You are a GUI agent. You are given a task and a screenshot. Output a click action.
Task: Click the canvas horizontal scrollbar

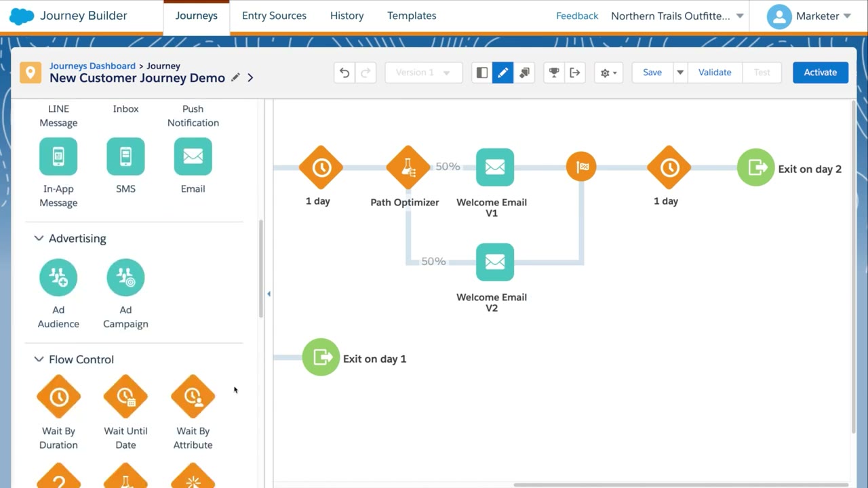pos(681,485)
